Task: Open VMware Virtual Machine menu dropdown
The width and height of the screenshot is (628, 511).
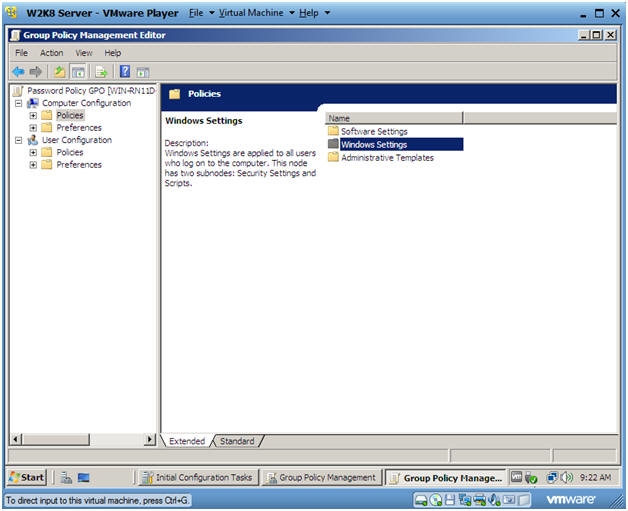Action: tap(256, 13)
